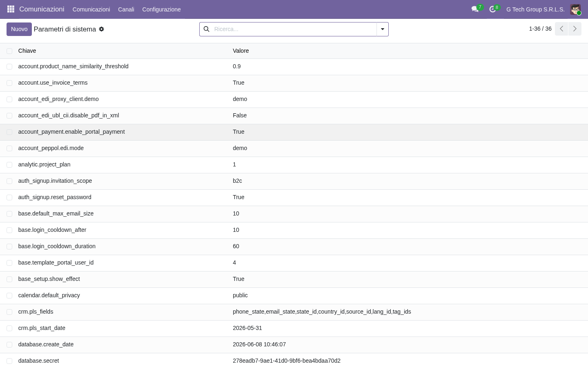588x368 pixels.
Task: Check the base.default_max_email_size row checkbox
Action: tap(9, 214)
